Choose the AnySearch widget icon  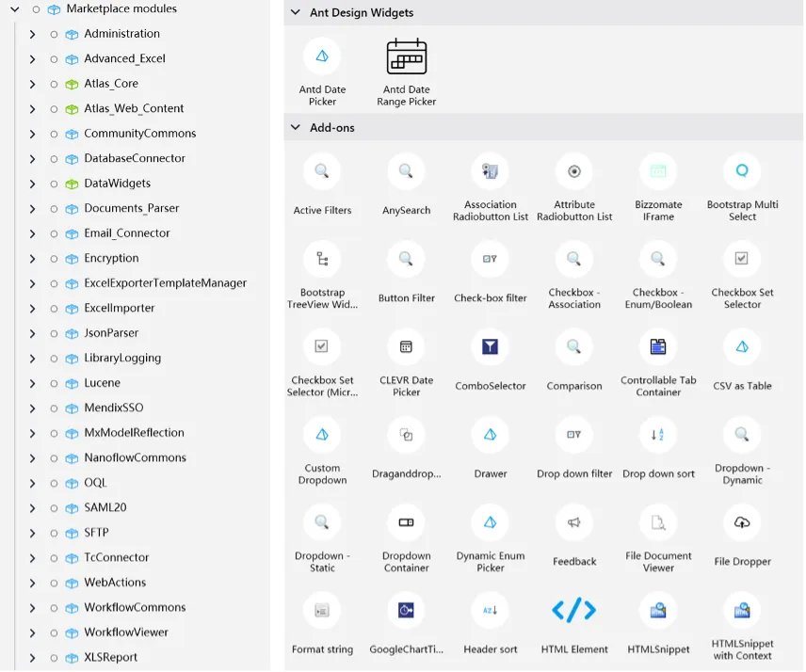[406, 171]
